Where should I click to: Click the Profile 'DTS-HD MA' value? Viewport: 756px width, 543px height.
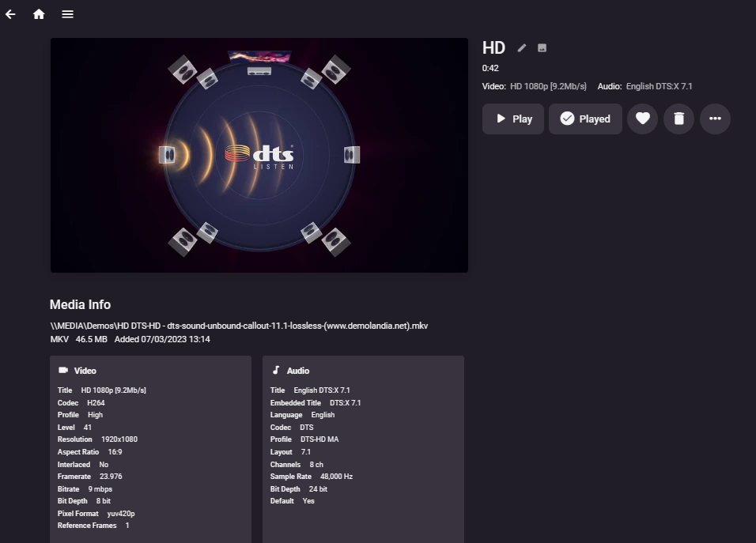[x=319, y=439]
